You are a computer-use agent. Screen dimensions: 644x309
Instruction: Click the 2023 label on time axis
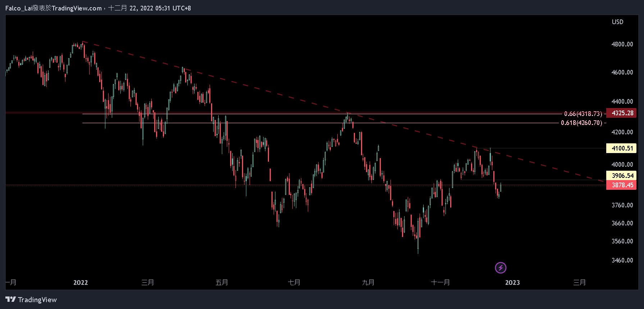512,282
